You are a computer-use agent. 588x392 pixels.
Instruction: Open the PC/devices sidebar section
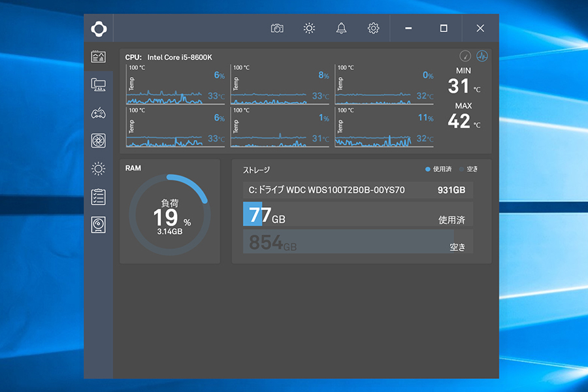coord(98,85)
